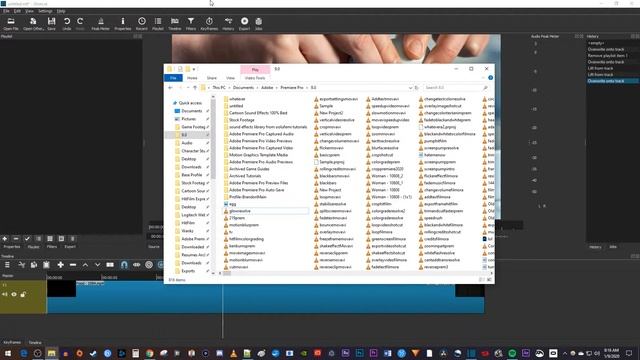The height and width of the screenshot is (360, 640).
Task: Click 'Premiere Pro' in Explorer address bar
Action: [x=292, y=88]
